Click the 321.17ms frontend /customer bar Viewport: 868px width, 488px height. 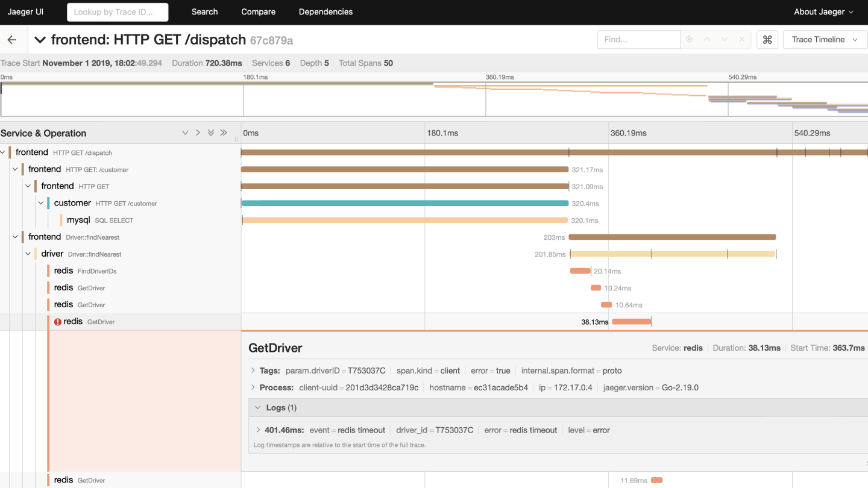coord(404,170)
